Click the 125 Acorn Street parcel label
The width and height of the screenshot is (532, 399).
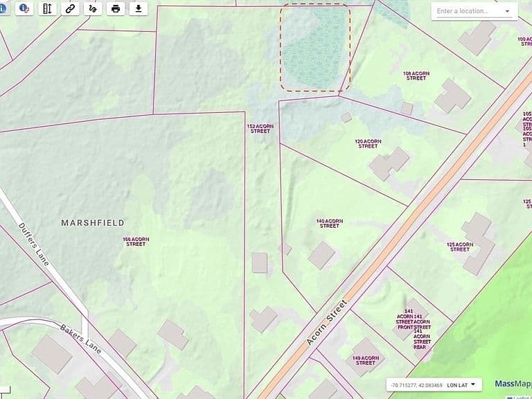tap(460, 247)
